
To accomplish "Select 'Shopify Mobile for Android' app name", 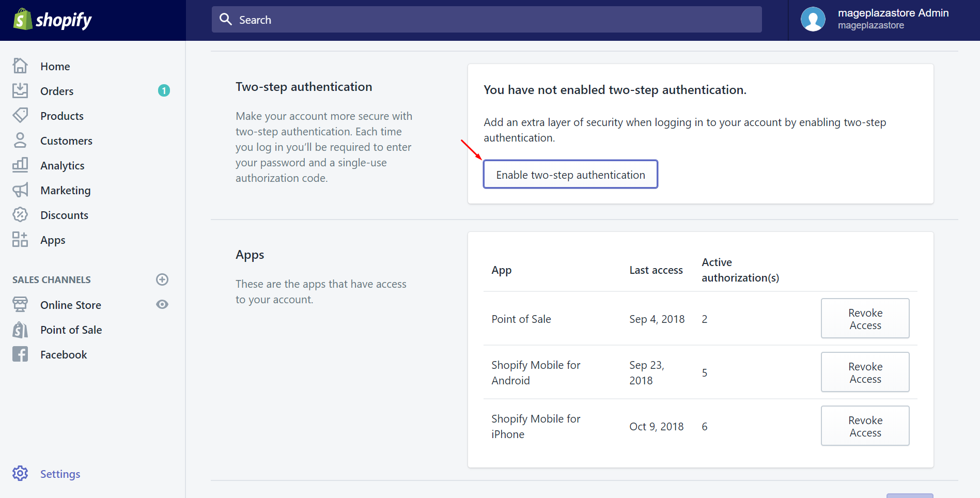I will pyautogui.click(x=536, y=372).
